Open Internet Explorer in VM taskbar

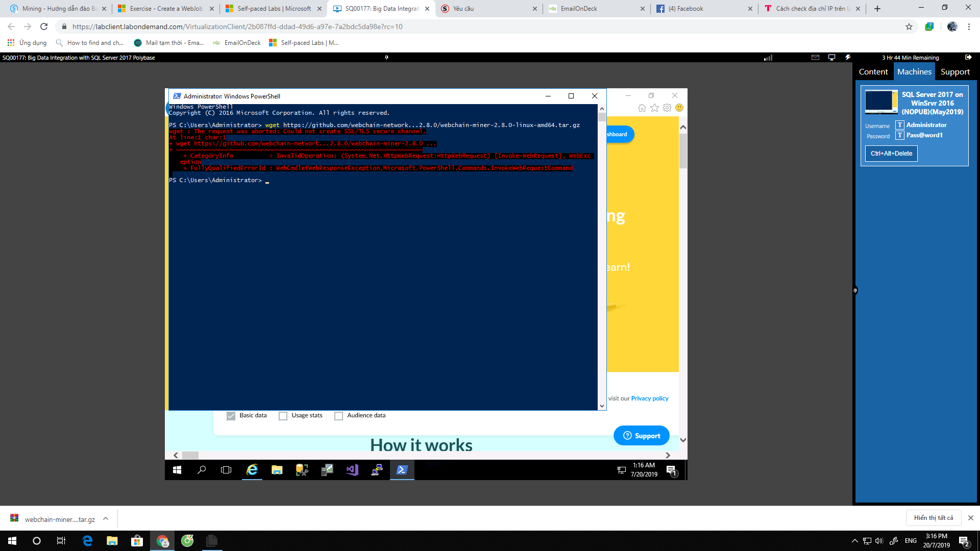252,470
